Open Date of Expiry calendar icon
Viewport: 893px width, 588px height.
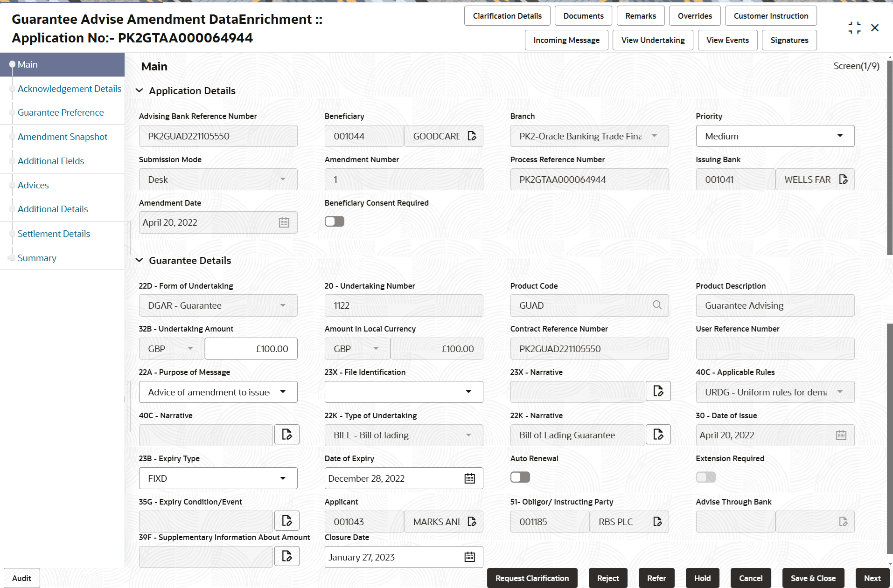470,478
